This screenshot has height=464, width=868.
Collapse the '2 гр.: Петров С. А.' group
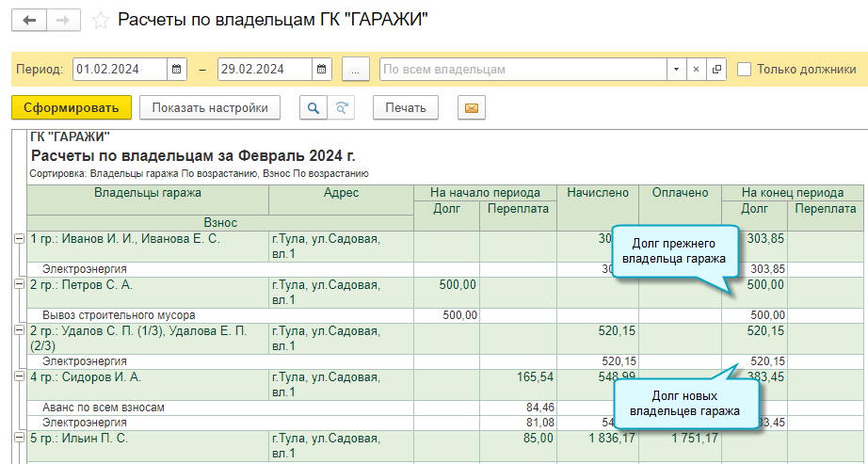(19, 284)
